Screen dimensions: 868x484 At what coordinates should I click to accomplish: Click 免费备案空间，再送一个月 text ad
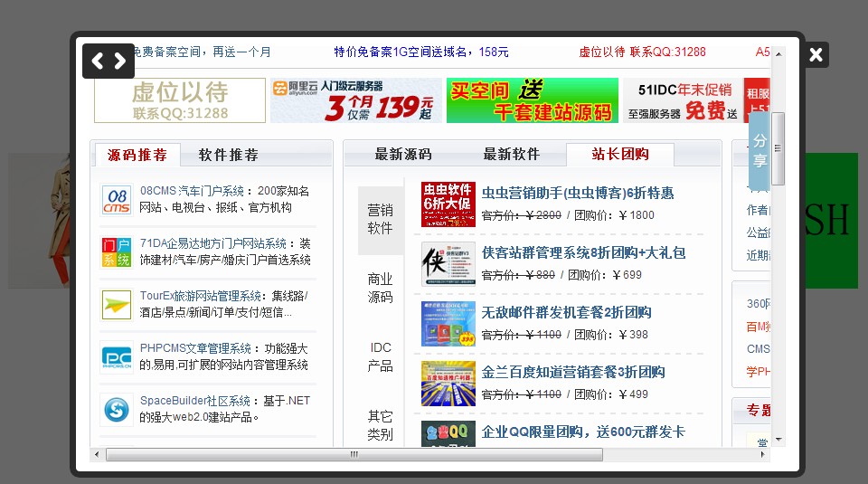point(202,52)
